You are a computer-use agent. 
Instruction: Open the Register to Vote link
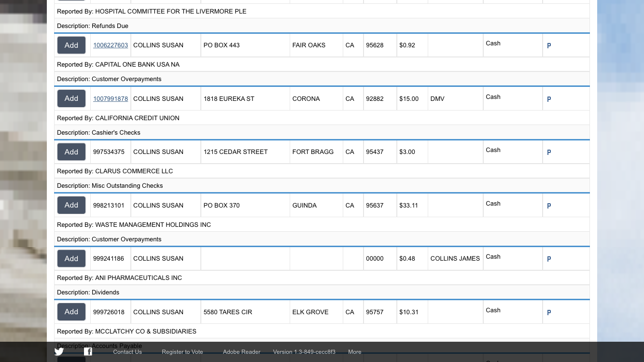tap(182, 352)
